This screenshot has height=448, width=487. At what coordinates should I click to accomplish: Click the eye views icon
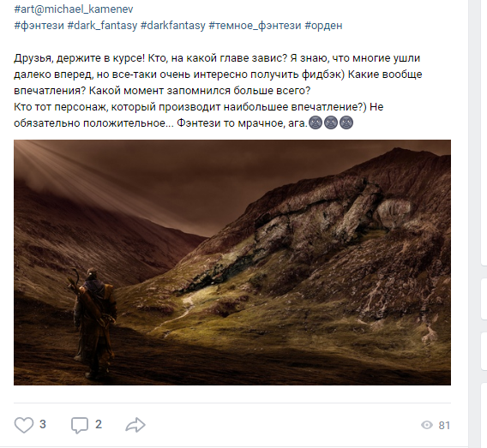tap(427, 425)
